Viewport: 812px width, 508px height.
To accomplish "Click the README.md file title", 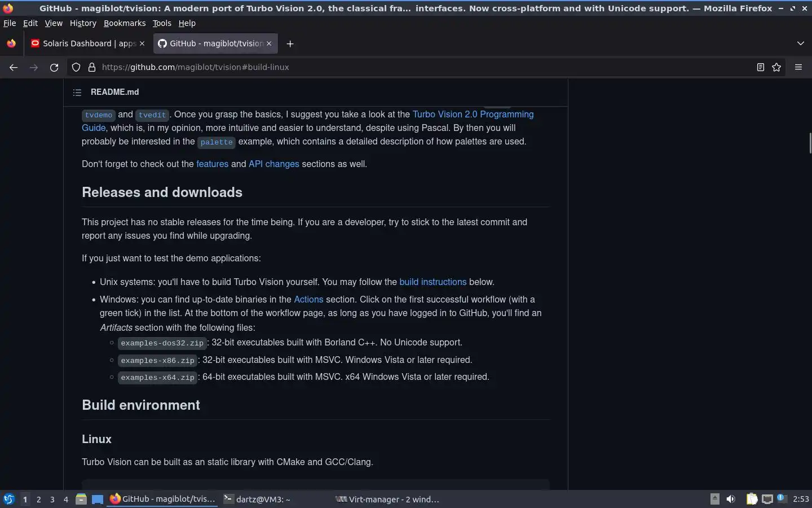I will pyautogui.click(x=114, y=92).
